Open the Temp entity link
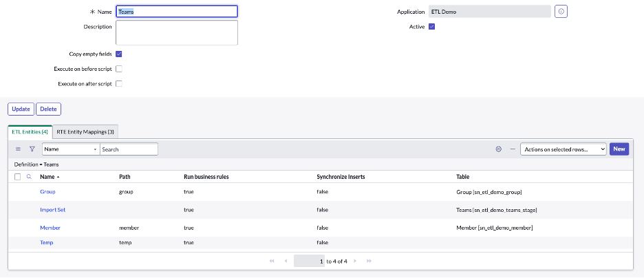This screenshot has width=644, height=278. (x=46, y=243)
